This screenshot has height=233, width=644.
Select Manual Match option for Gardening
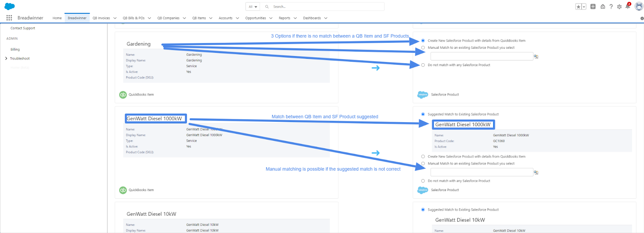tap(423, 48)
